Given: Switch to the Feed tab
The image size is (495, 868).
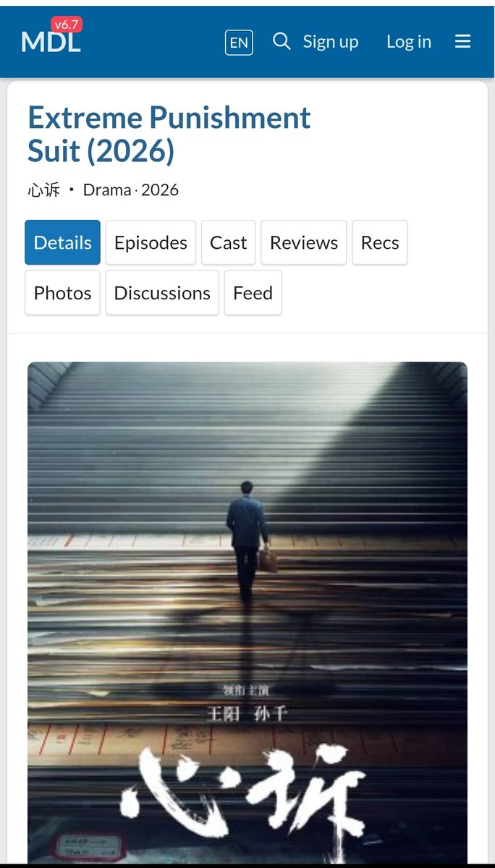Looking at the screenshot, I should (x=253, y=293).
